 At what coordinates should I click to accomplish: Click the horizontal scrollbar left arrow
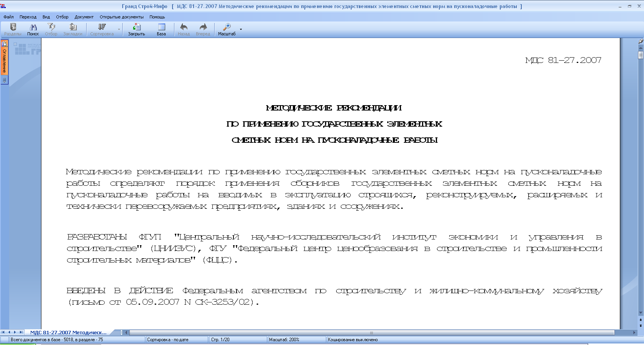coord(127,332)
